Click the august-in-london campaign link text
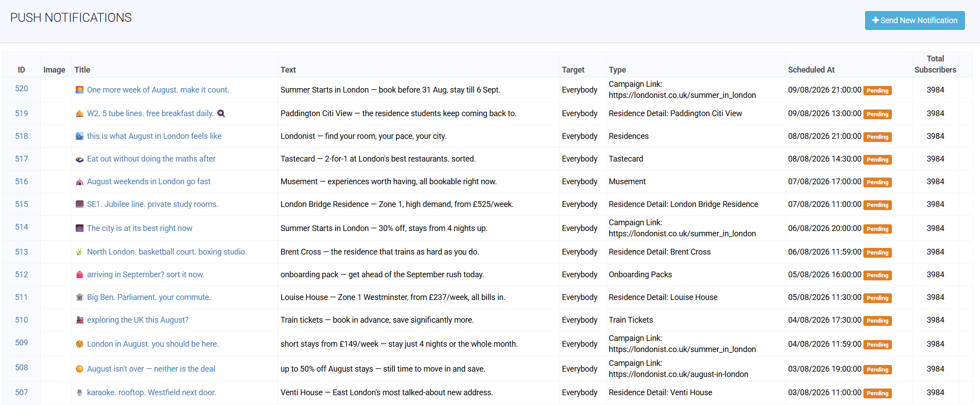The height and width of the screenshot is (405, 980). (678, 374)
